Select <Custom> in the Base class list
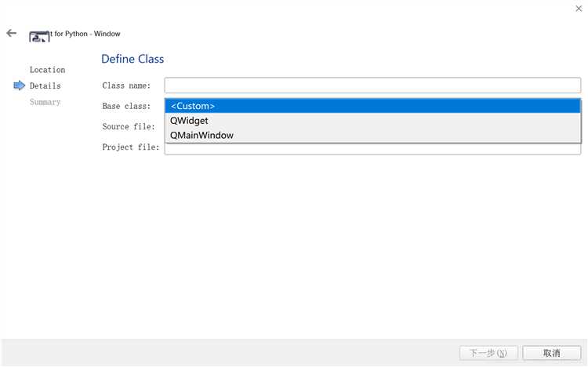This screenshot has width=588, height=367. (372, 106)
